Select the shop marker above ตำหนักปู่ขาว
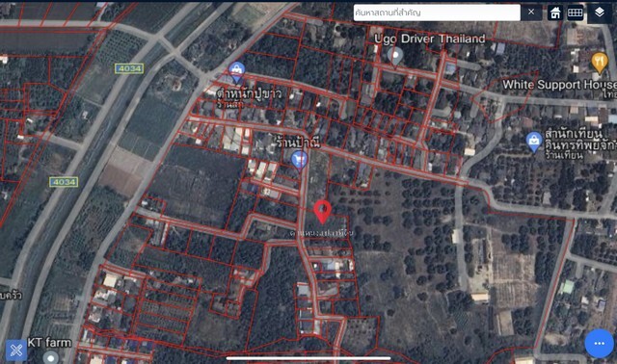The height and width of the screenshot is (364, 617). [x=236, y=72]
